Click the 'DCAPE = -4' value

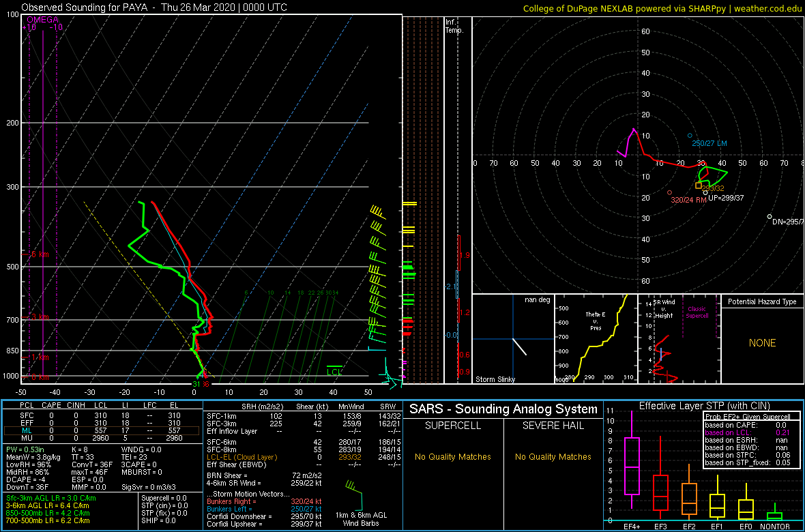point(25,479)
